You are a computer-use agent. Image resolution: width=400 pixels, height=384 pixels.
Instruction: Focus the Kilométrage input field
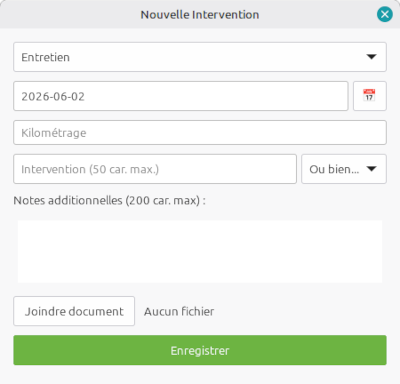200,133
